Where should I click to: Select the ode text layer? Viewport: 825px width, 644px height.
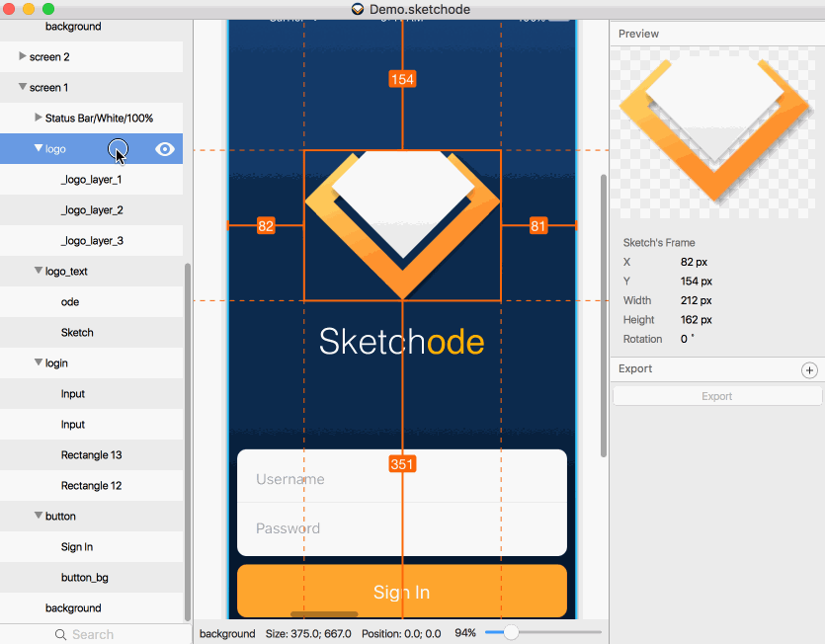pos(92,302)
